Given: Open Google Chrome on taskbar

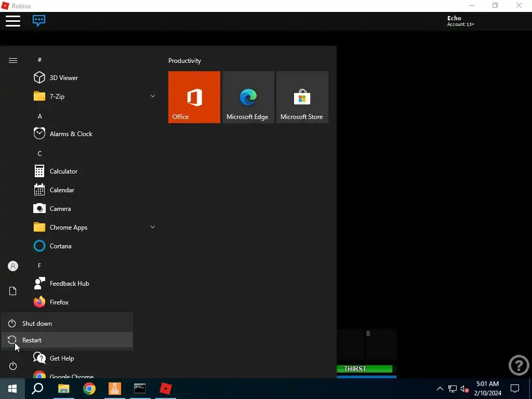Looking at the screenshot, I should coord(89,389).
